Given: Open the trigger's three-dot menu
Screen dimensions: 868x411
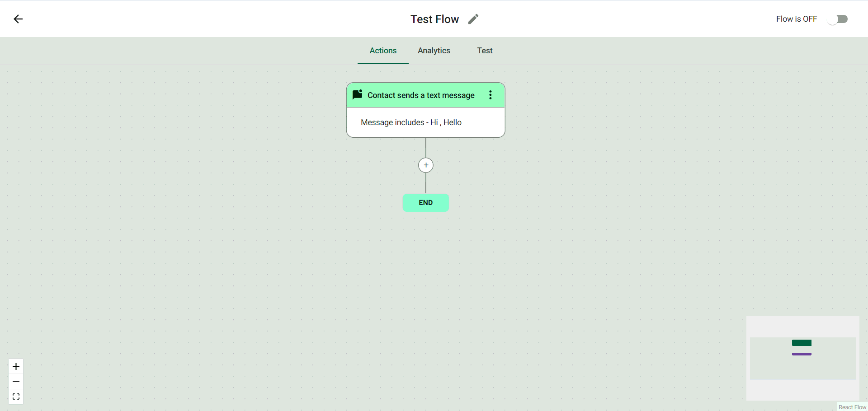Looking at the screenshot, I should pos(491,95).
